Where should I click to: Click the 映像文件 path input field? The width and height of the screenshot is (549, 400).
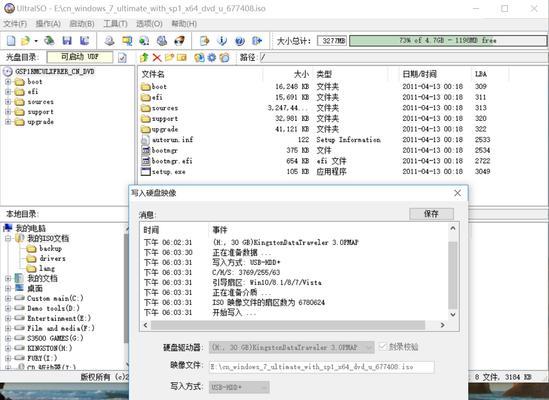coord(321,367)
